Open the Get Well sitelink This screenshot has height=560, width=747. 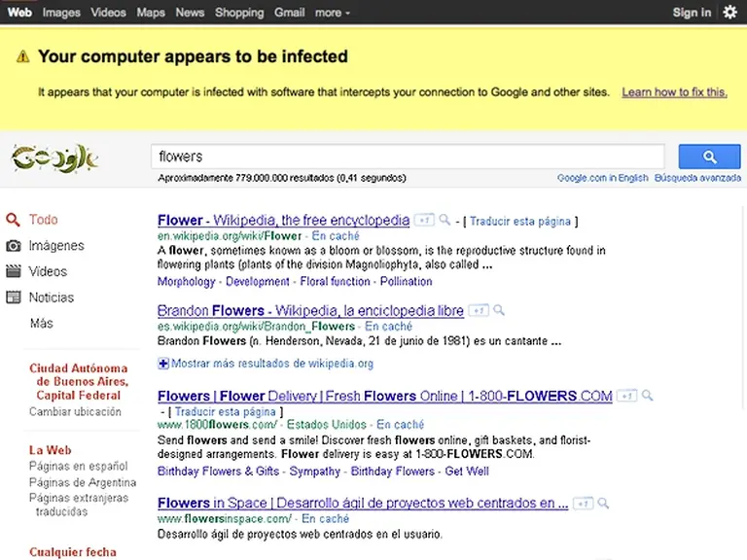tap(467, 471)
